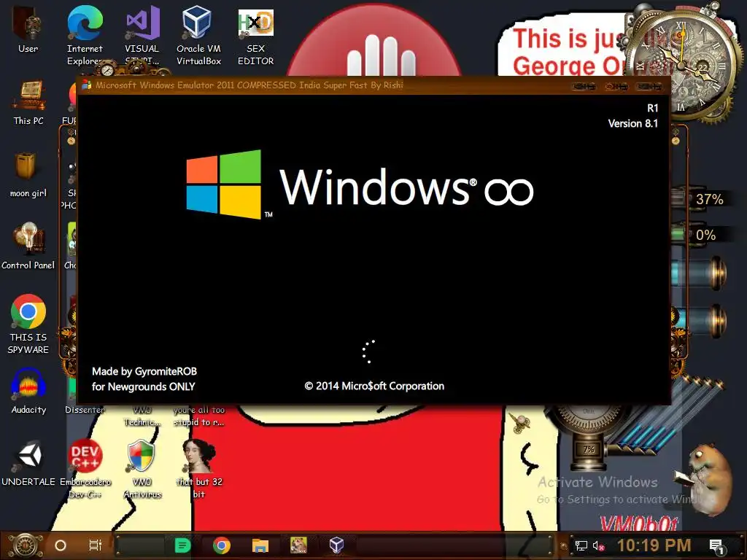Open the Control Panel desktop icon

pos(28,246)
